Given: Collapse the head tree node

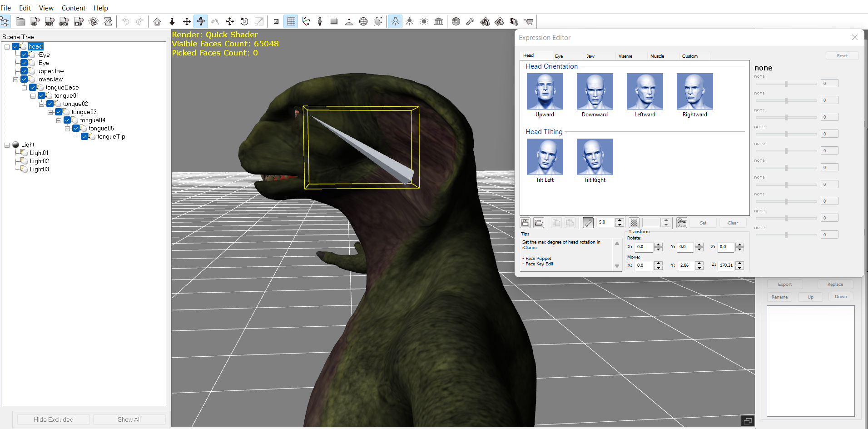Looking at the screenshot, I should (7, 46).
